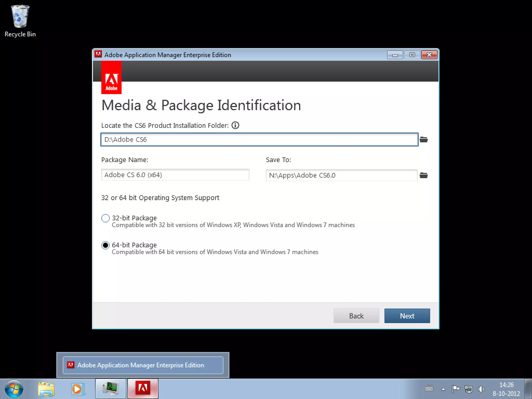Click the installation folder path field
The width and height of the screenshot is (532, 399).
pos(259,139)
